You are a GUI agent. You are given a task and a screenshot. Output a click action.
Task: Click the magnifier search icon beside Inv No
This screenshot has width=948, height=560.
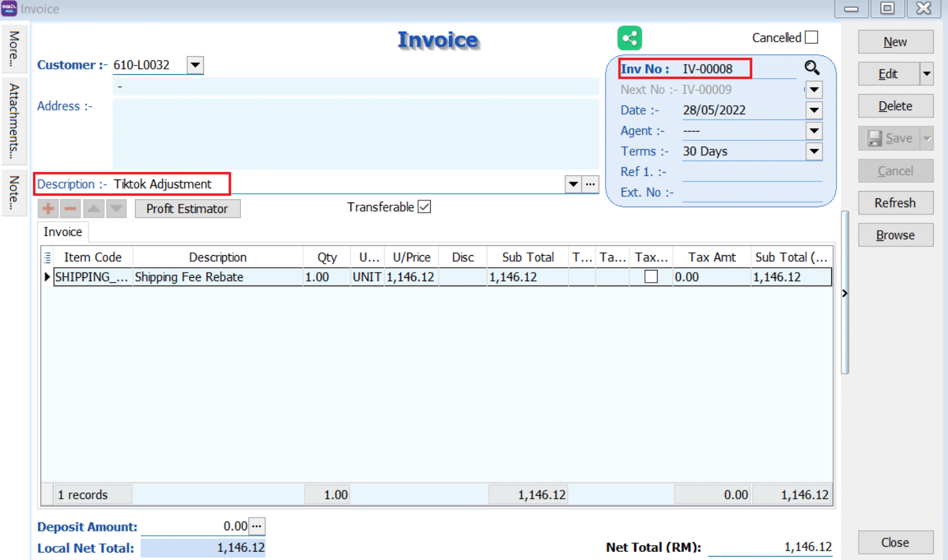click(x=812, y=67)
